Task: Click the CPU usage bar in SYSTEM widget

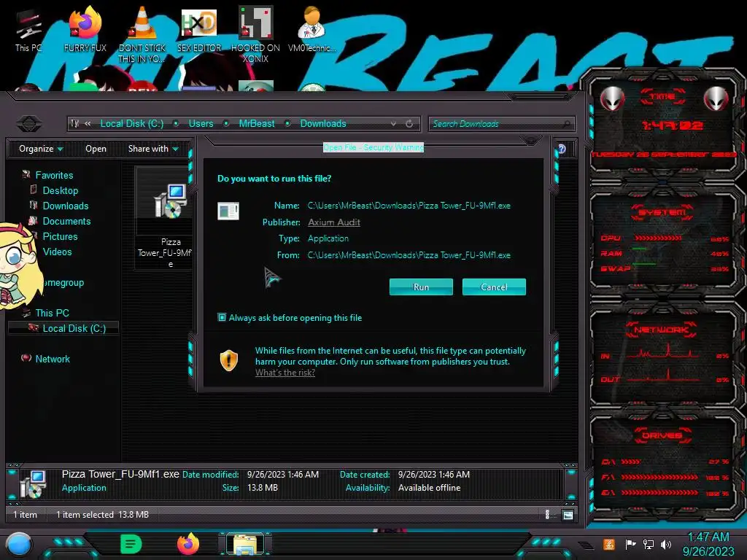Action: tap(659, 238)
